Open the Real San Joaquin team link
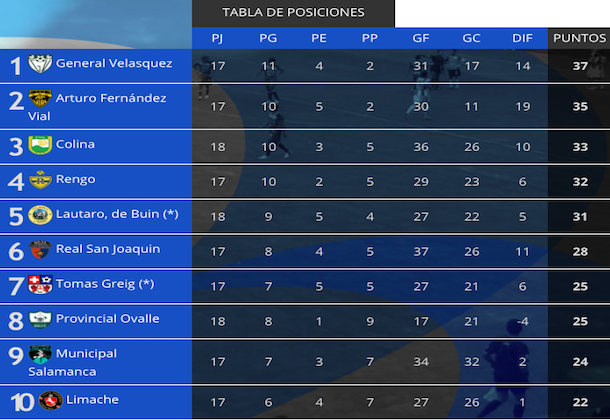The width and height of the screenshot is (610, 420). 108,249
